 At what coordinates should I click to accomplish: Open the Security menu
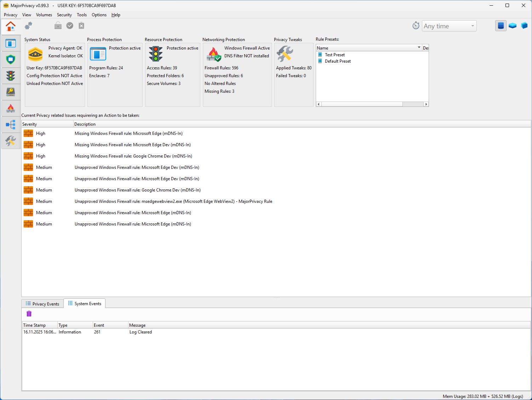pos(64,15)
